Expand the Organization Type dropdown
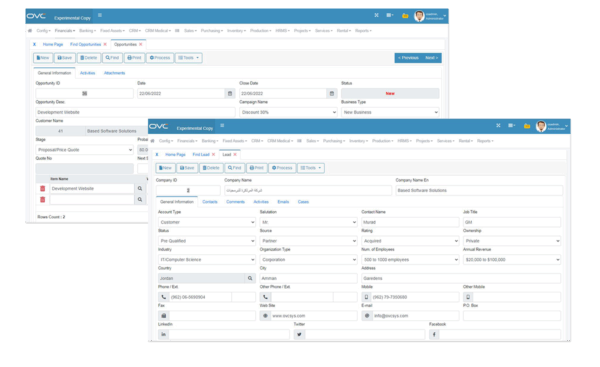 308,259
